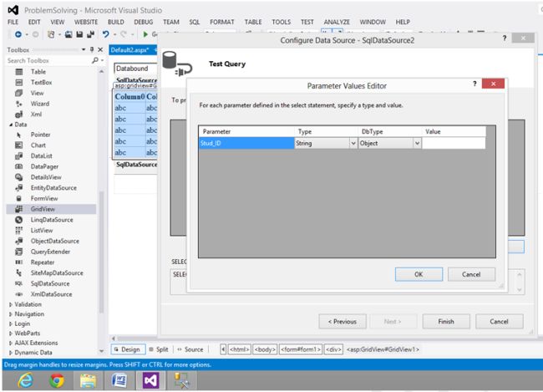
Task: Select the LinqDataSource control icon
Action: [x=19, y=220]
